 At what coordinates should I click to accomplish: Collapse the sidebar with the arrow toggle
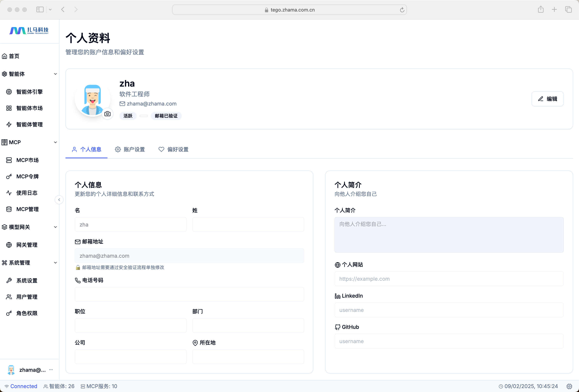point(59,200)
